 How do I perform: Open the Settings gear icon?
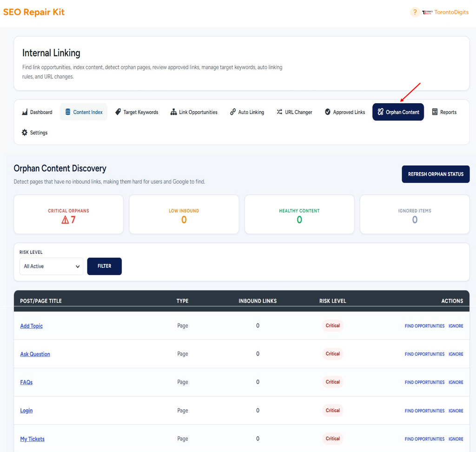tap(25, 133)
